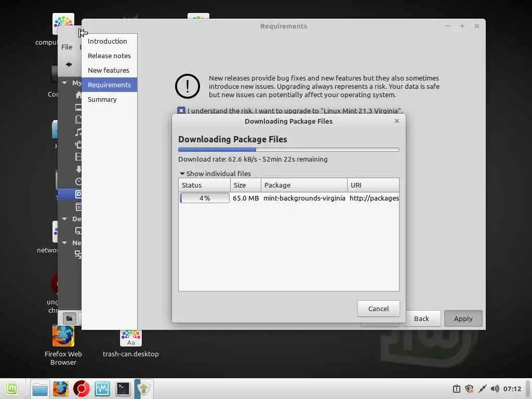Close the Downloading Package Files dialog
This screenshot has width=532, height=399.
coord(397,121)
